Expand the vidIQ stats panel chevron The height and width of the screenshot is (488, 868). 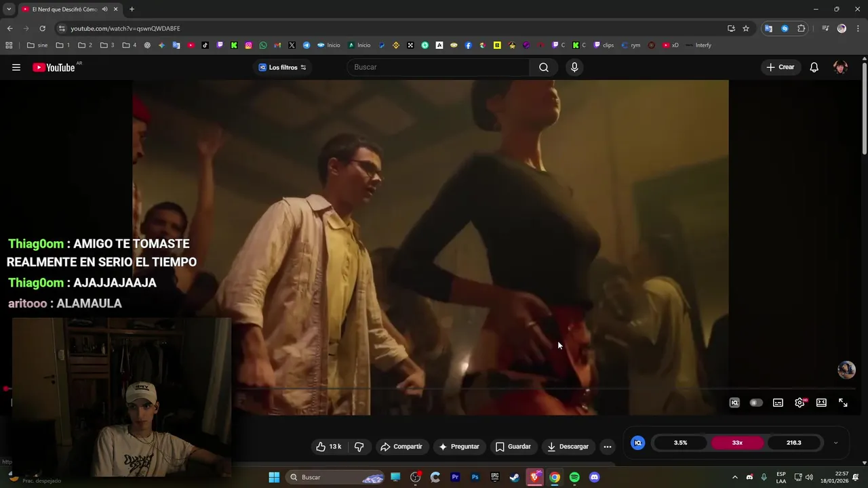click(835, 443)
